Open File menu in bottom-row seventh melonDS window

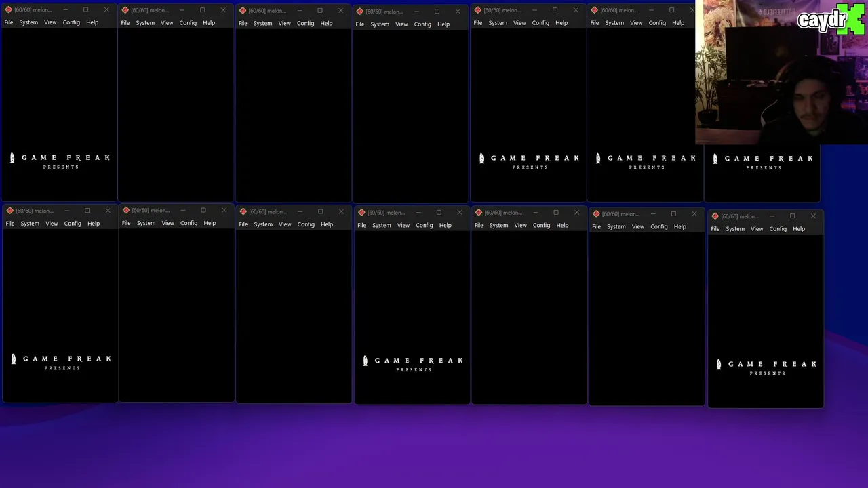pos(715,229)
